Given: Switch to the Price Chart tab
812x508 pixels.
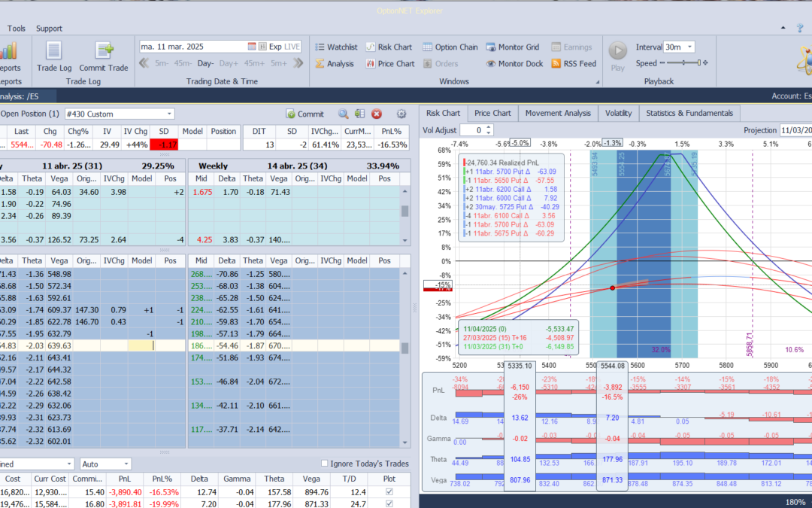Looking at the screenshot, I should (x=492, y=113).
